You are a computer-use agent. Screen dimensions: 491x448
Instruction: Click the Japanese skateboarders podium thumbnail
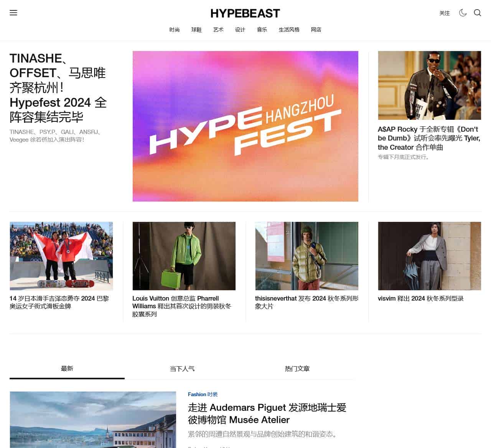click(x=61, y=256)
